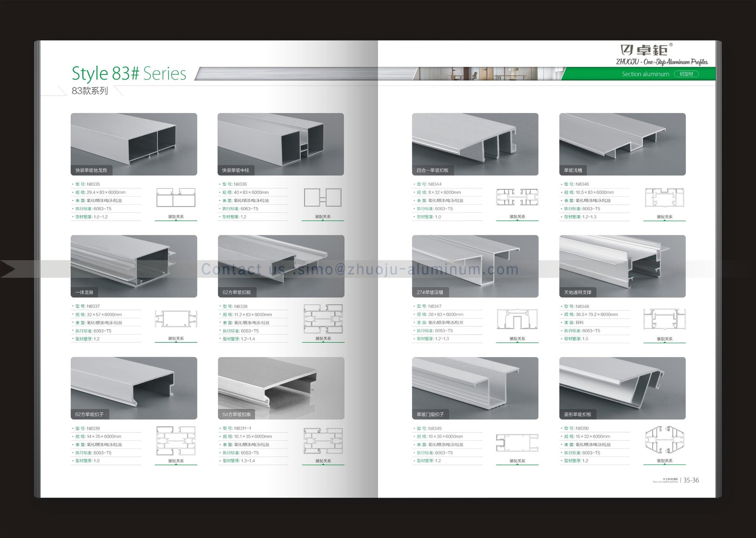This screenshot has width=756, height=538.
Task: Click the N8347 deep groove section diagram
Action: [x=517, y=319]
